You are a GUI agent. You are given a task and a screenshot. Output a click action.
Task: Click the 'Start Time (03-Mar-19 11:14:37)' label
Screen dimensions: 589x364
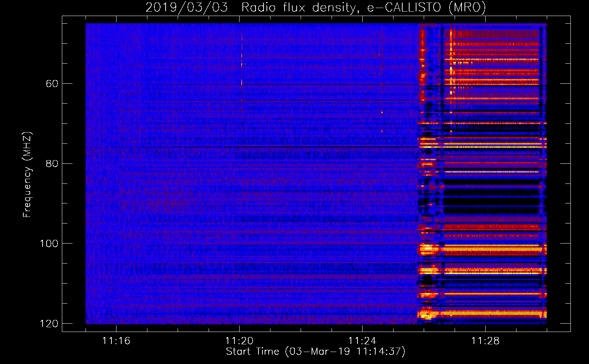[x=316, y=352]
